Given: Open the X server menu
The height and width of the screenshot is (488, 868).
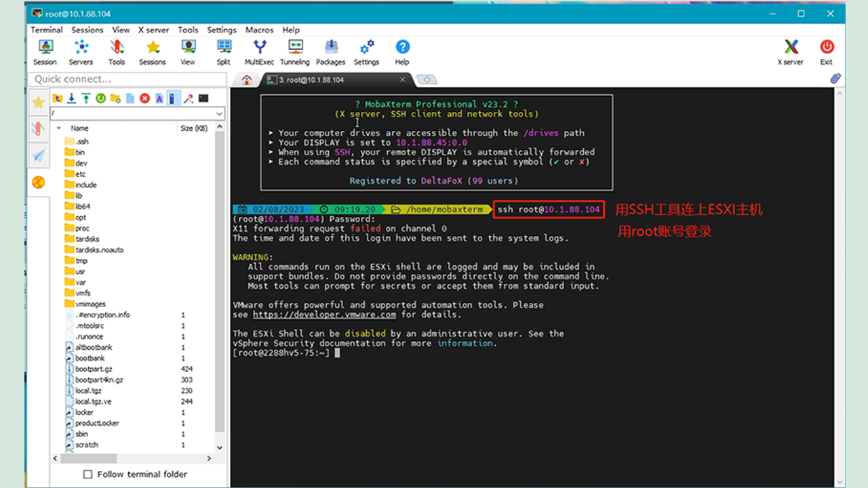Looking at the screenshot, I should click(x=154, y=30).
